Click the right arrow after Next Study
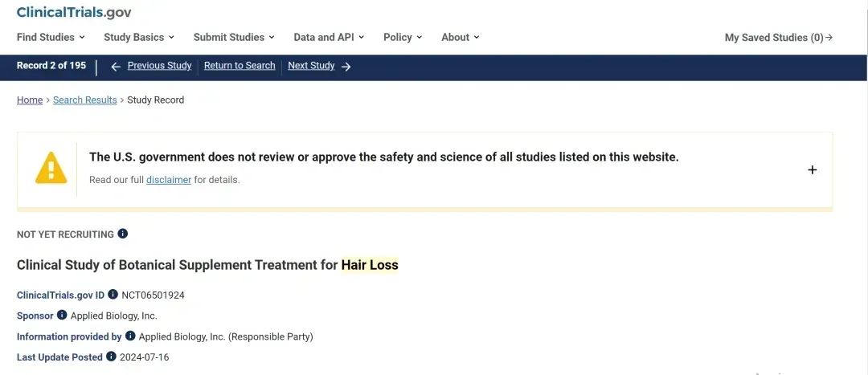 (x=346, y=67)
